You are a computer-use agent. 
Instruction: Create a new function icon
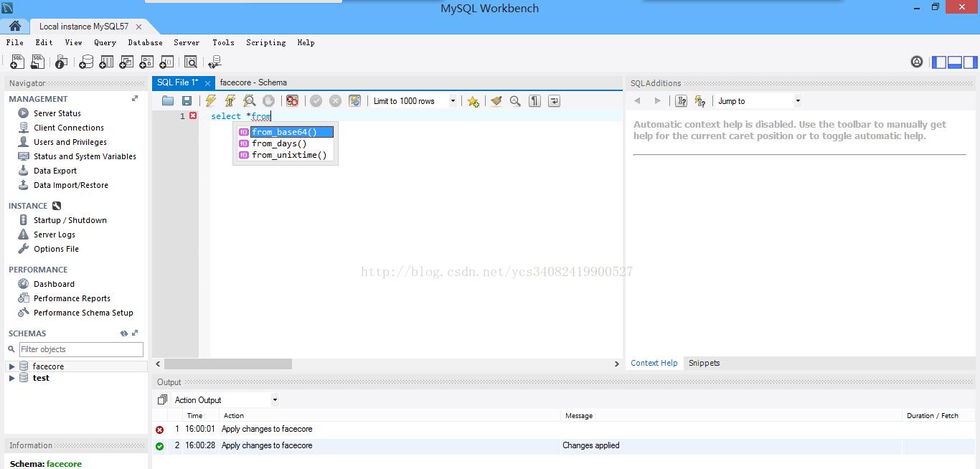point(166,62)
